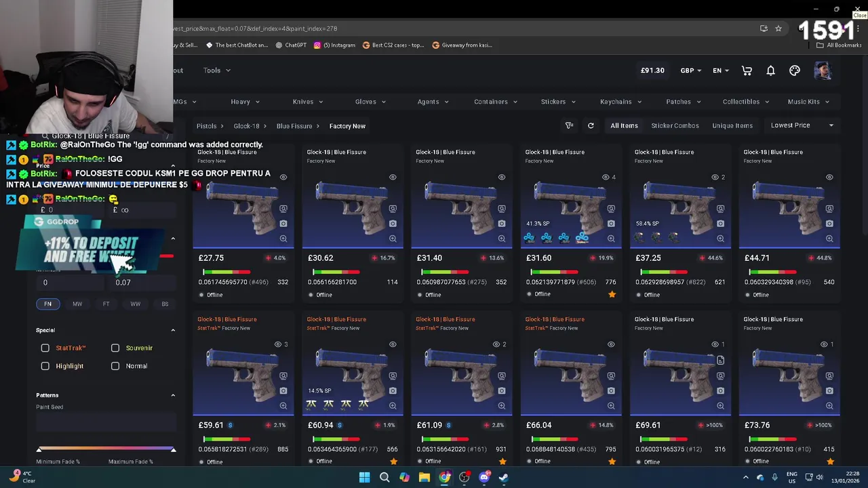Expand the Gloves category menu
The image size is (868, 488).
[370, 102]
